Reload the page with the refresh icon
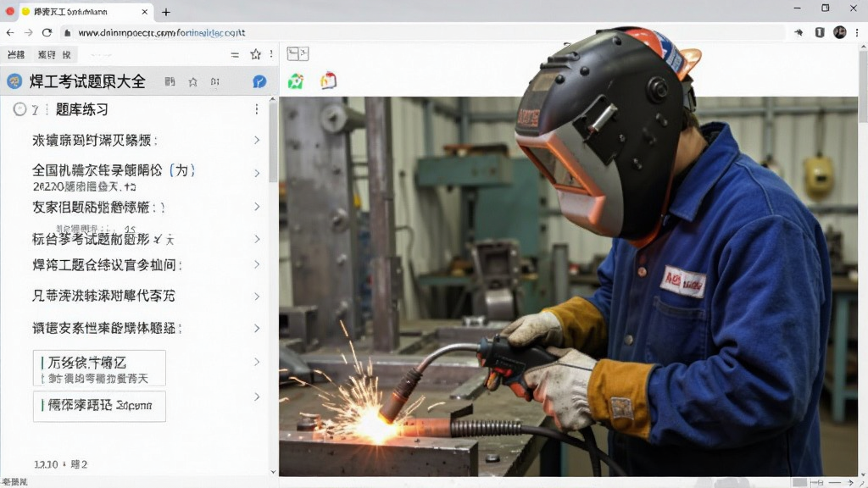The height and width of the screenshot is (488, 868). (x=47, y=33)
